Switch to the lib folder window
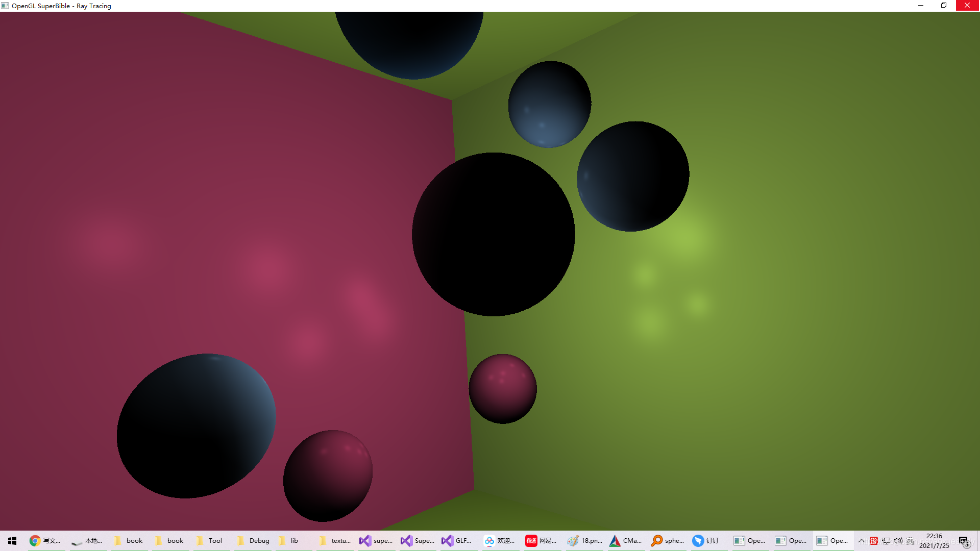Viewport: 980px width, 551px height. coord(289,541)
